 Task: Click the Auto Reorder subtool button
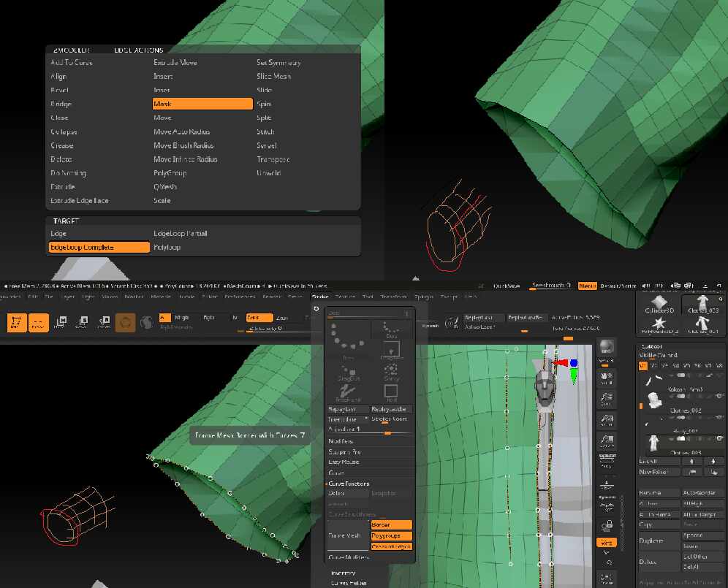tap(702, 492)
